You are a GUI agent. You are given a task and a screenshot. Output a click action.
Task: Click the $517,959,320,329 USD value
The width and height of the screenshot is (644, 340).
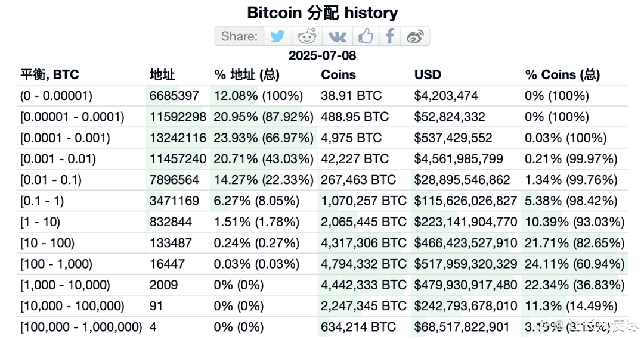[465, 264]
